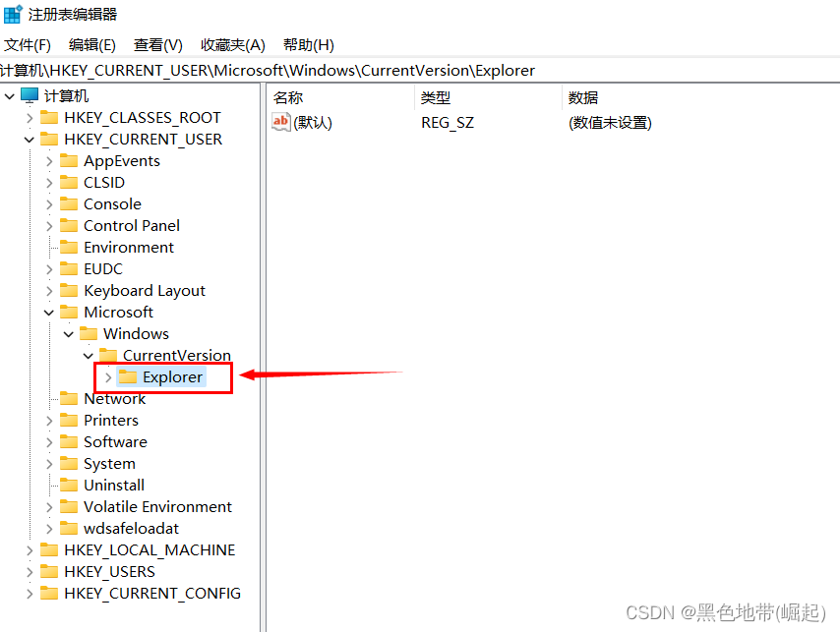Click the HKEY_LOCAL_MACHINE folder icon
Image resolution: width=840 pixels, height=632 pixels.
[x=49, y=549]
